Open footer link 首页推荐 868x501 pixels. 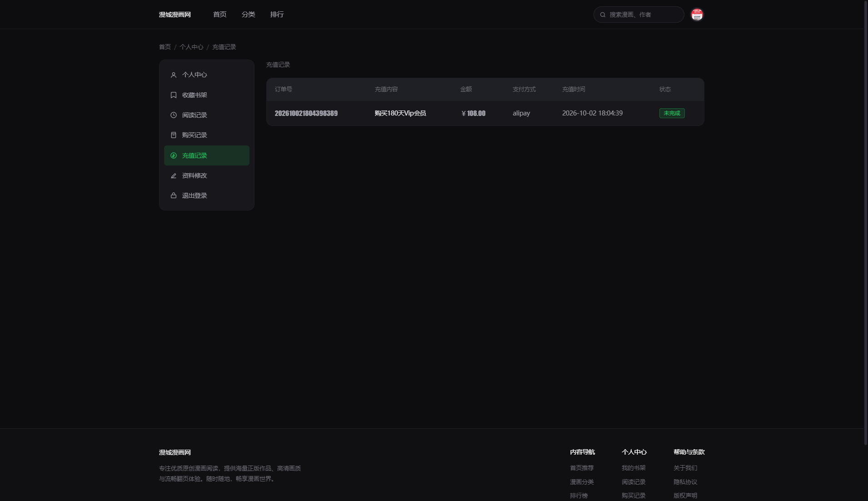pyautogui.click(x=582, y=468)
